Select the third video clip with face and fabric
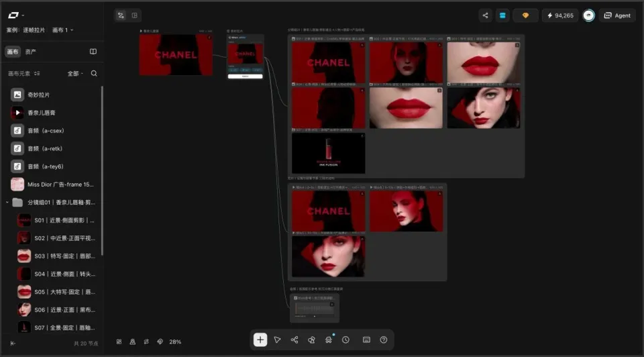The height and width of the screenshot is (357, 644). tap(329, 256)
